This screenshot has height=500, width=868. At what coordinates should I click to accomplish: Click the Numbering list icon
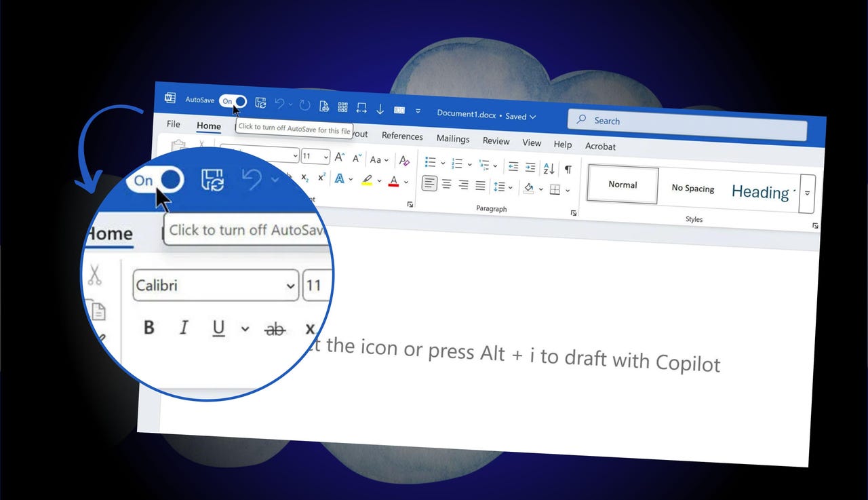[x=458, y=164]
